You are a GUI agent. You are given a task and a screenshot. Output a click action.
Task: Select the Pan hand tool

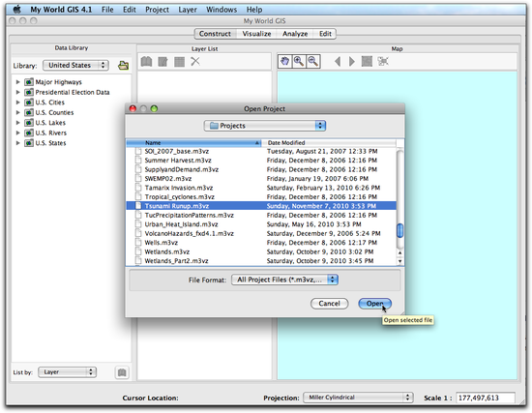point(285,62)
